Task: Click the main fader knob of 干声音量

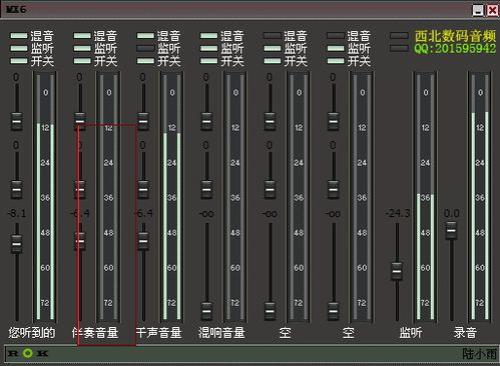Action: [x=143, y=241]
